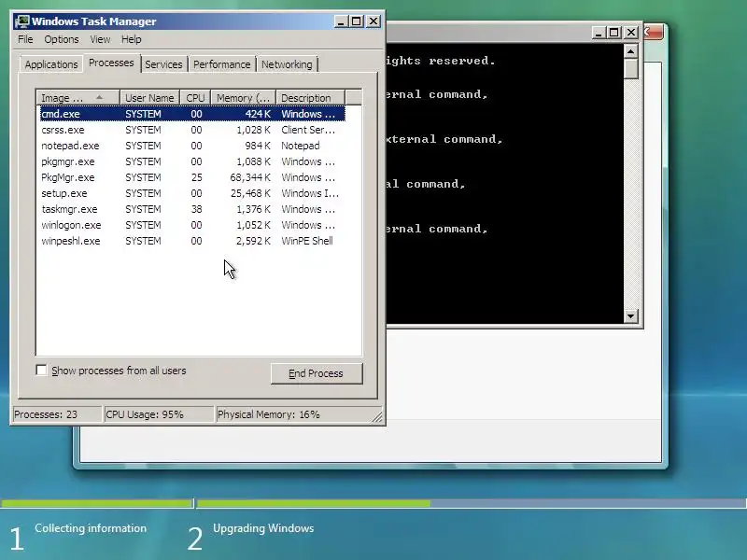Maximize the command prompt window
Viewport: 747px width, 560px height.
pyautogui.click(x=614, y=33)
